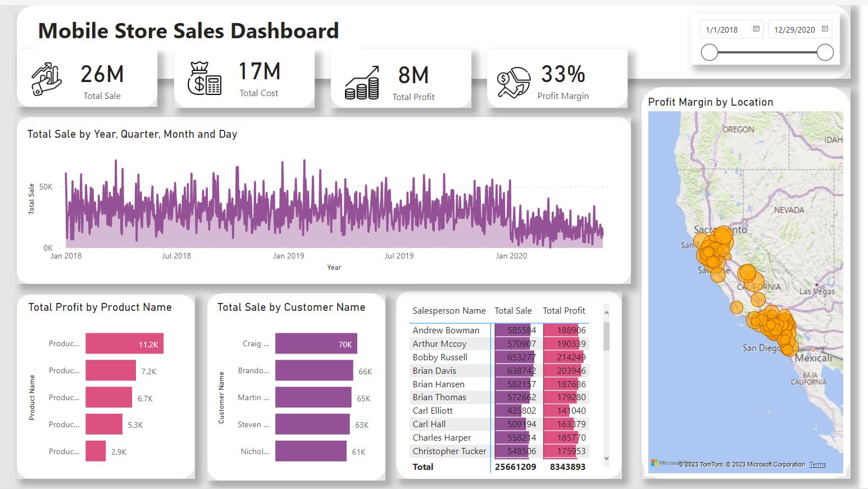Select the Martin customer bar showing 65K
Image resolution: width=868 pixels, height=489 pixels.
(313, 397)
